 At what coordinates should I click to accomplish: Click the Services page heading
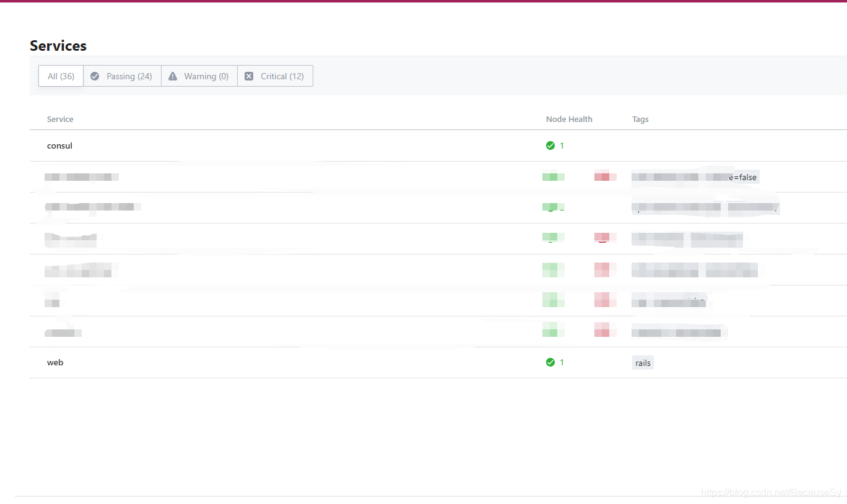coord(58,46)
